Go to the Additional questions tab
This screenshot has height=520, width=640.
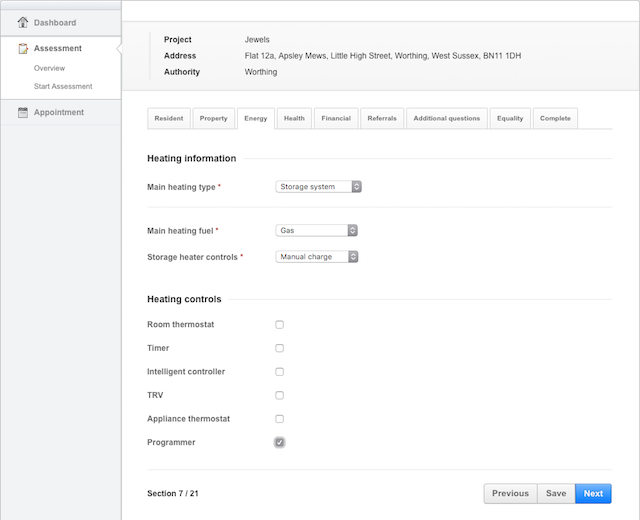coord(447,118)
